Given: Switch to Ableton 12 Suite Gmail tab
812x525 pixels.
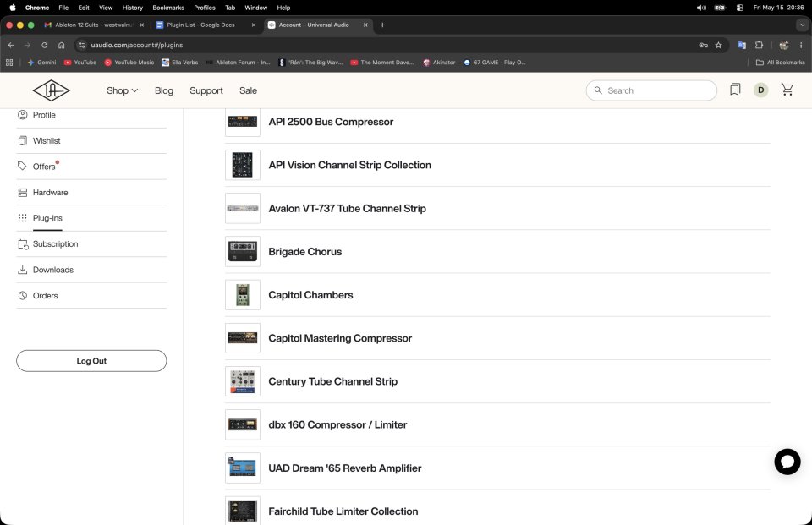Looking at the screenshot, I should coord(93,25).
